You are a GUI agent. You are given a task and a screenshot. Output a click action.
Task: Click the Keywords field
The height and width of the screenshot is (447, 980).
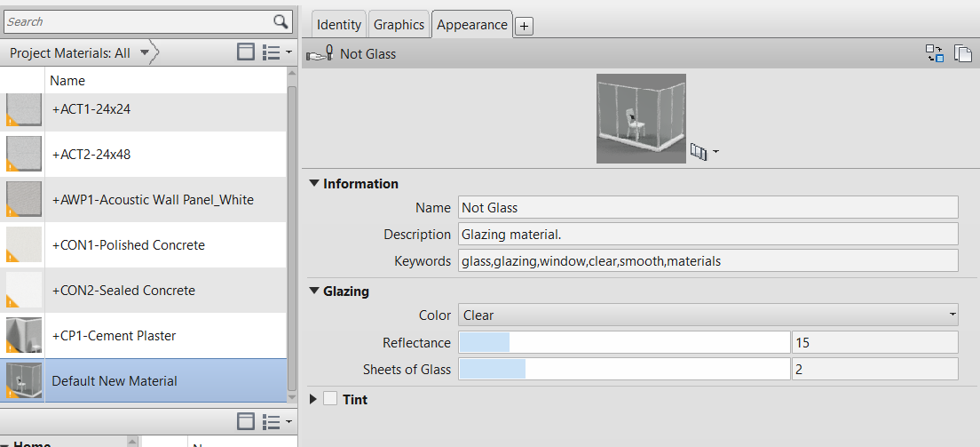[708, 261]
